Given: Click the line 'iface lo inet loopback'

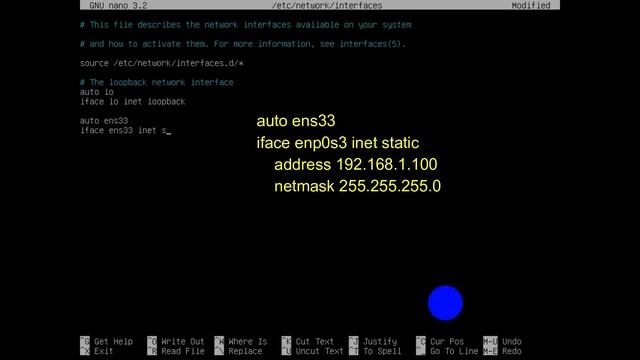Looking at the screenshot, I should click(x=133, y=102).
